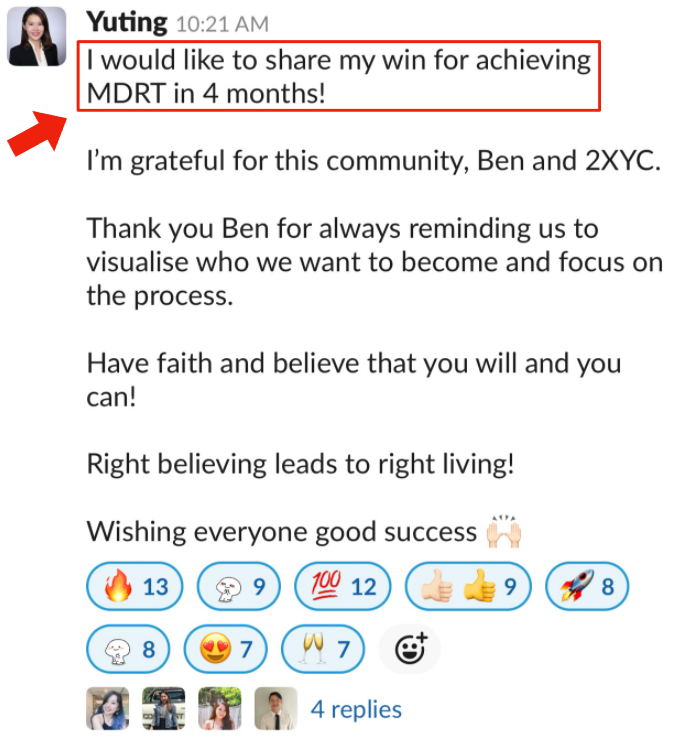Click the double thumbs up reaction
Image resolution: width=675 pixels, height=741 pixels.
click(x=468, y=586)
